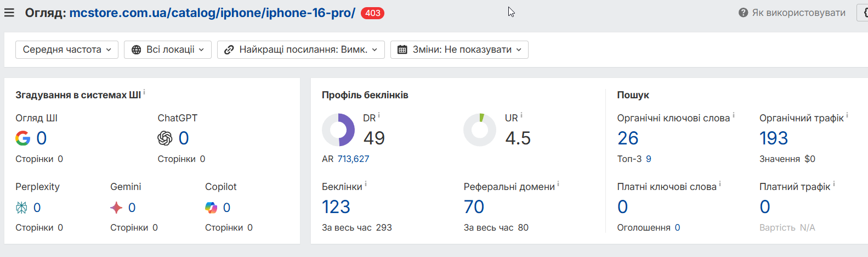
Task: Open the Зміни: Не показувати dropdown
Action: 459,49
